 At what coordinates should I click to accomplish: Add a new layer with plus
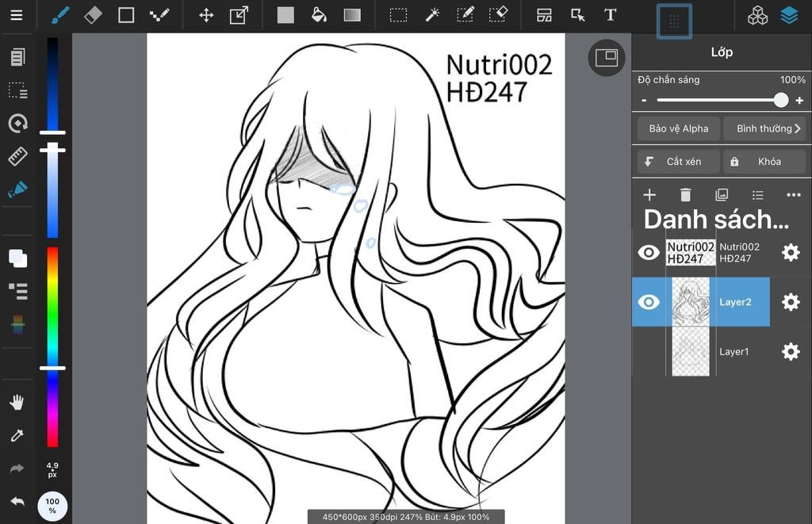coord(649,195)
